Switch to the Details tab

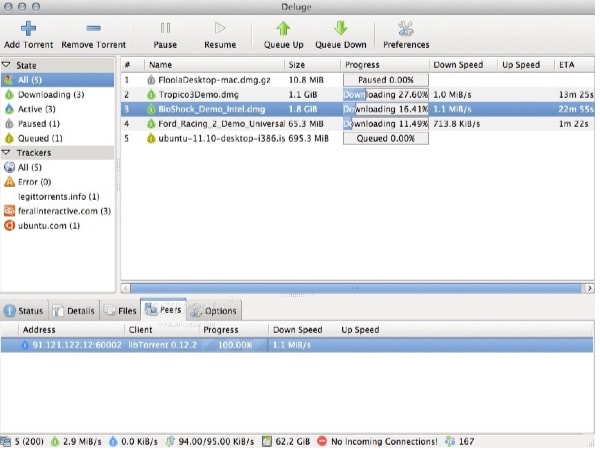pyautogui.click(x=74, y=311)
